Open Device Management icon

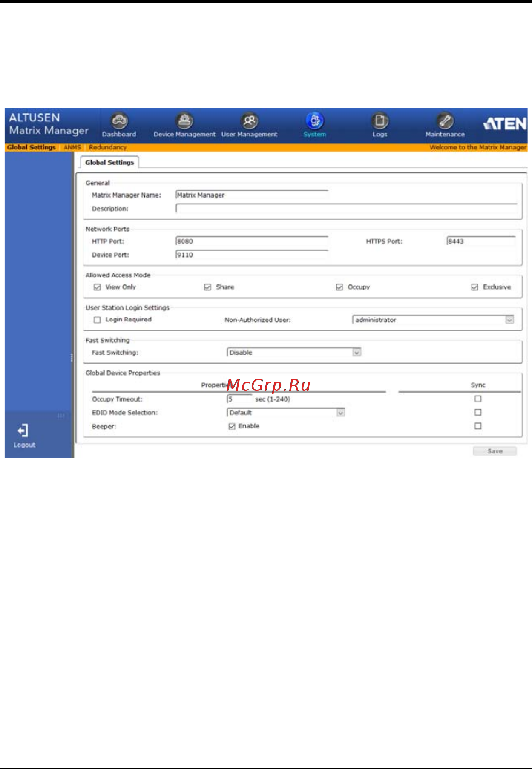coord(184,121)
